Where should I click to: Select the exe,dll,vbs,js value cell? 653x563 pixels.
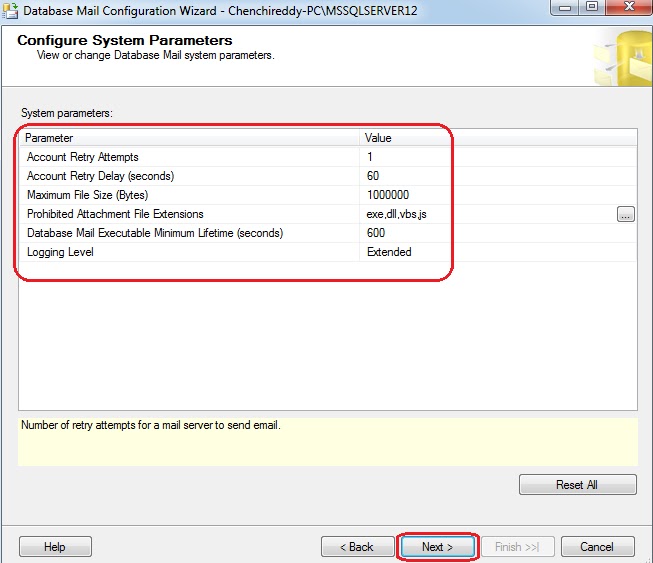click(487, 214)
